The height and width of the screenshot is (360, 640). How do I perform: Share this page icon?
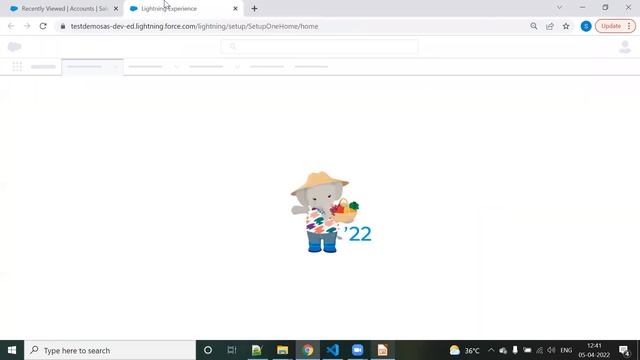pyautogui.click(x=550, y=26)
